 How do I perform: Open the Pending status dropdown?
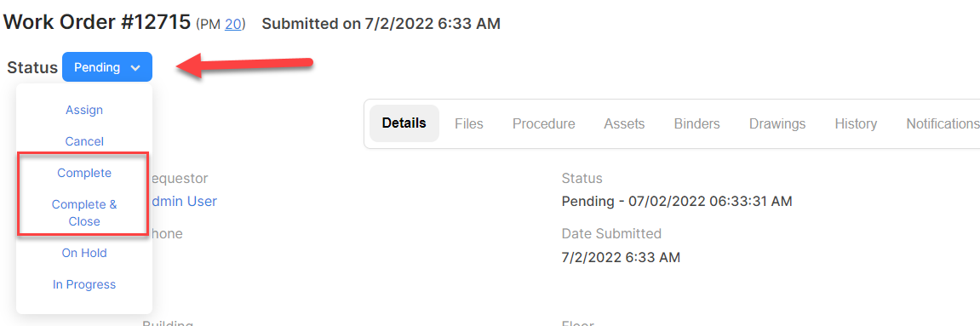click(107, 67)
